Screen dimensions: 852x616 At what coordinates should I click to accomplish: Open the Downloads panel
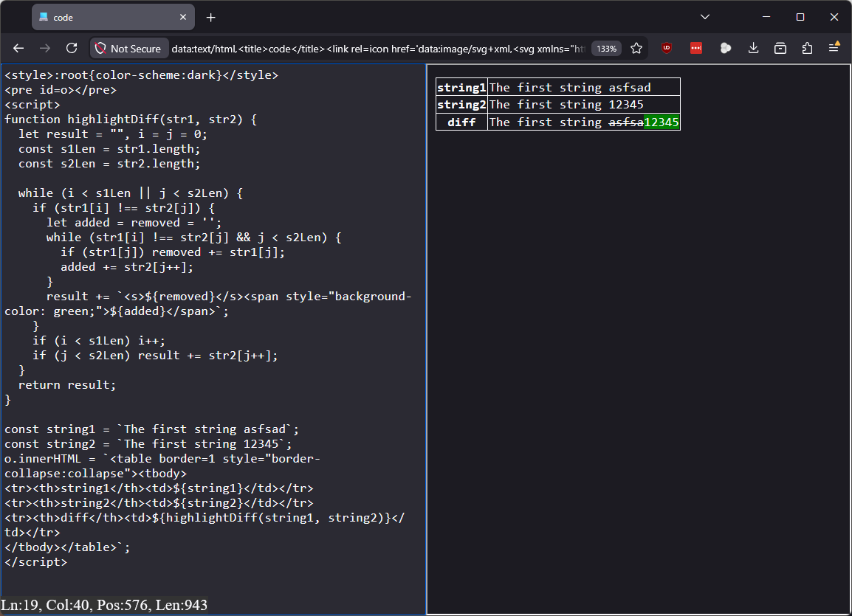(753, 48)
